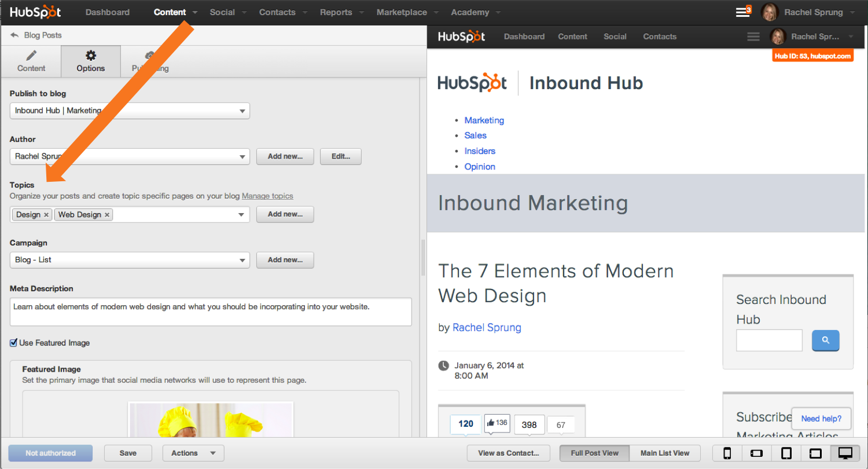
Task: Switch preview to smartphone landscape view
Action: 757,453
